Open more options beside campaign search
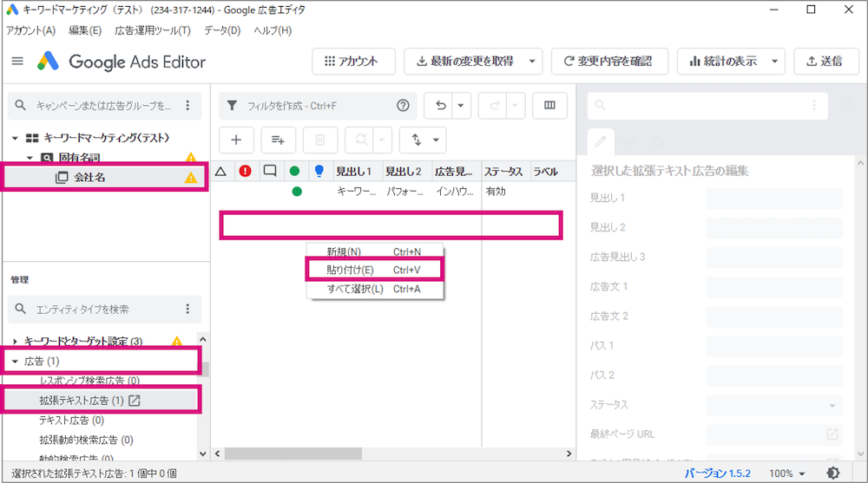The image size is (868, 483). click(x=187, y=105)
